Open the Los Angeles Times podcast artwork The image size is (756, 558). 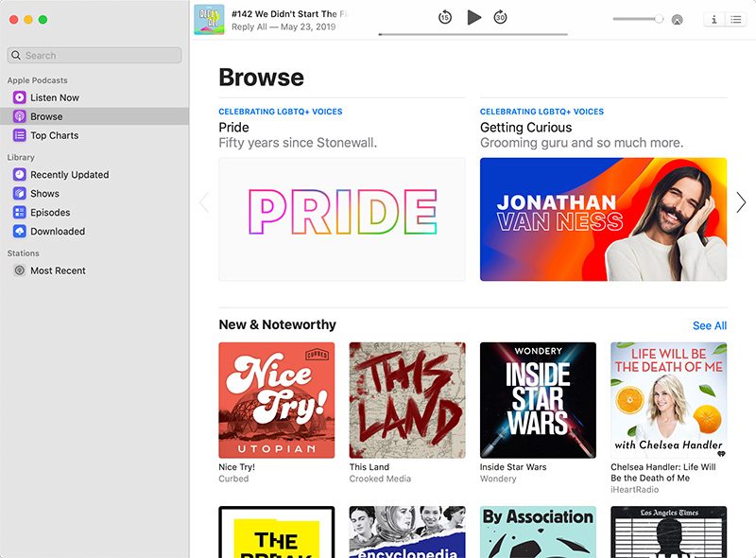pos(669,532)
